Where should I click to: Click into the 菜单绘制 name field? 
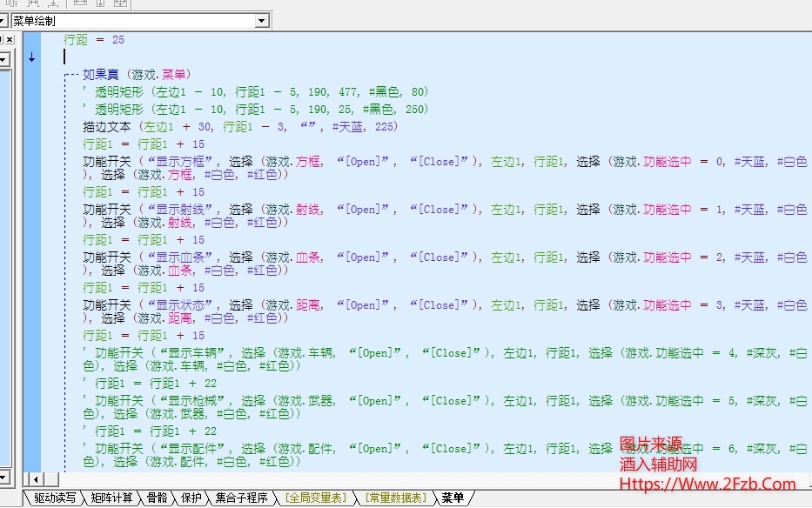coord(131,21)
